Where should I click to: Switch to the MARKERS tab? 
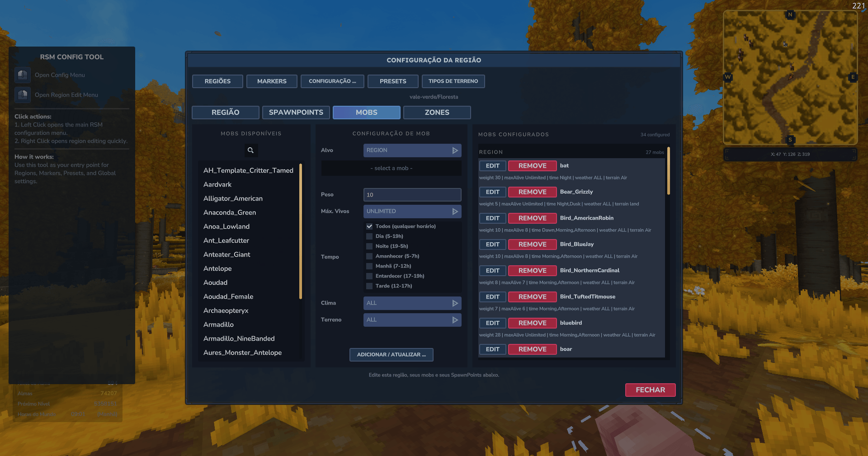coord(272,81)
